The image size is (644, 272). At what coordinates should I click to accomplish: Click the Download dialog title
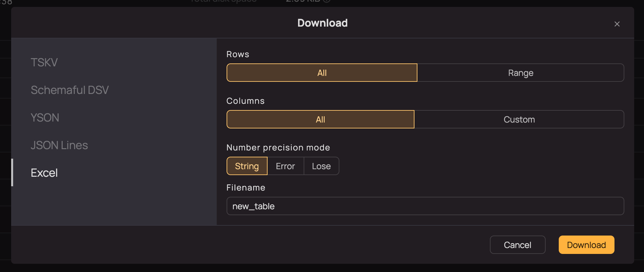coord(322,23)
